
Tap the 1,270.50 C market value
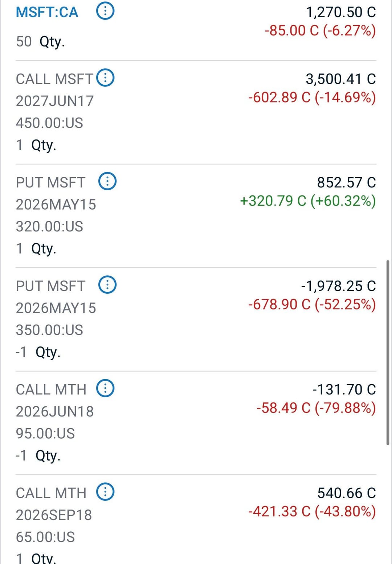(340, 12)
